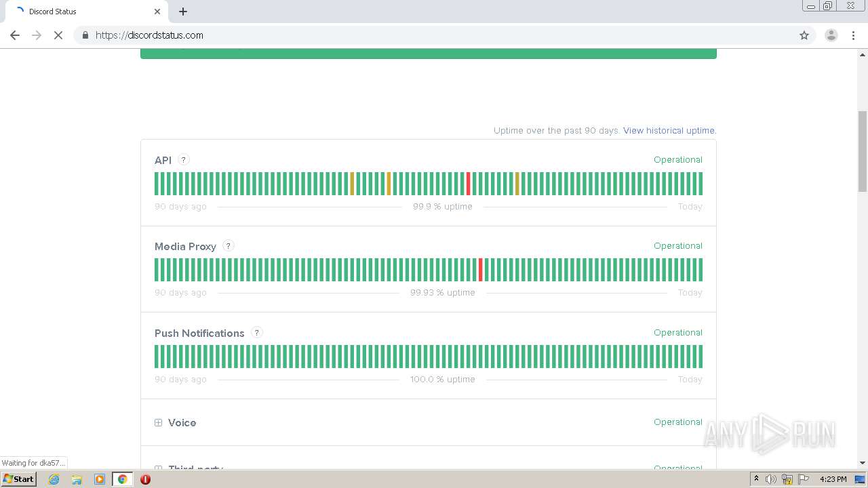Click the 99.93 % uptime label
This screenshot has width=868, height=488.
(x=443, y=293)
